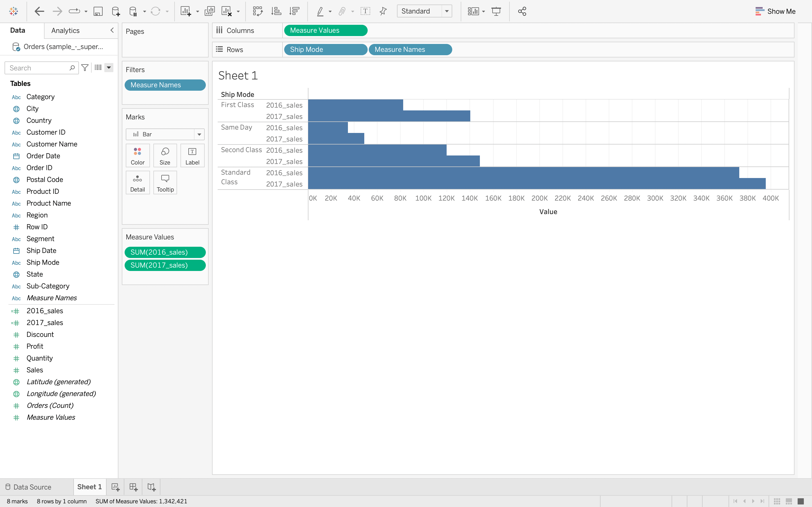Switch to the Analytics tab
This screenshot has height=507, width=812.
click(65, 30)
